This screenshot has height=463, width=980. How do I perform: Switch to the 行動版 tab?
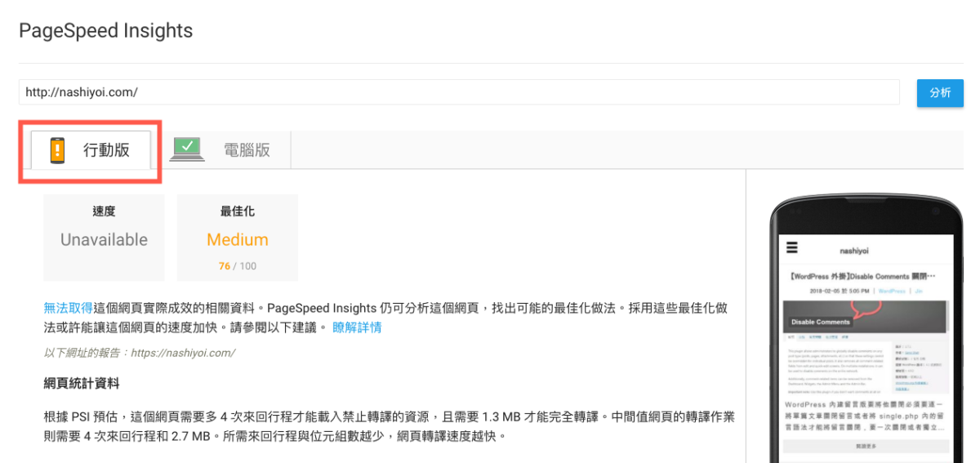coord(91,150)
